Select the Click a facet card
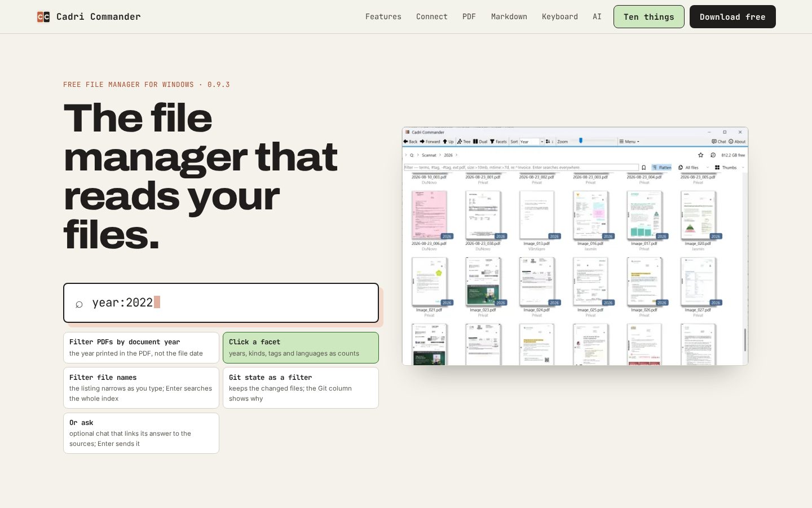Screen dimensions: 812x508 [x=301, y=348]
